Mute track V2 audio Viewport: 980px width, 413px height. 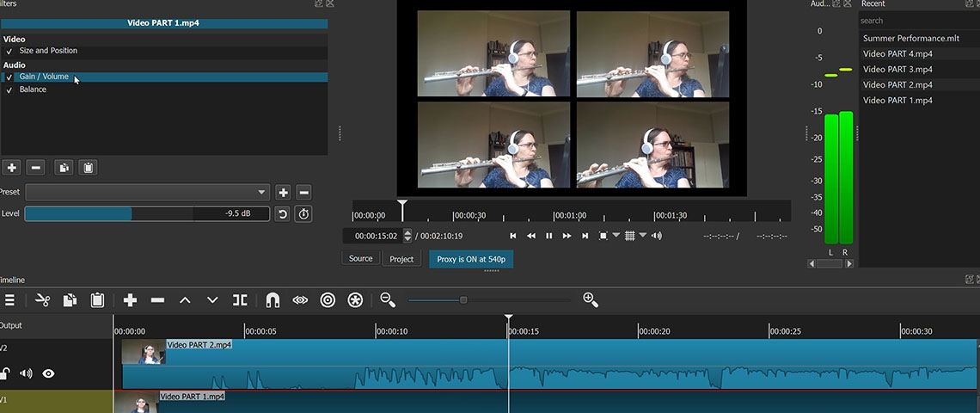click(x=26, y=373)
